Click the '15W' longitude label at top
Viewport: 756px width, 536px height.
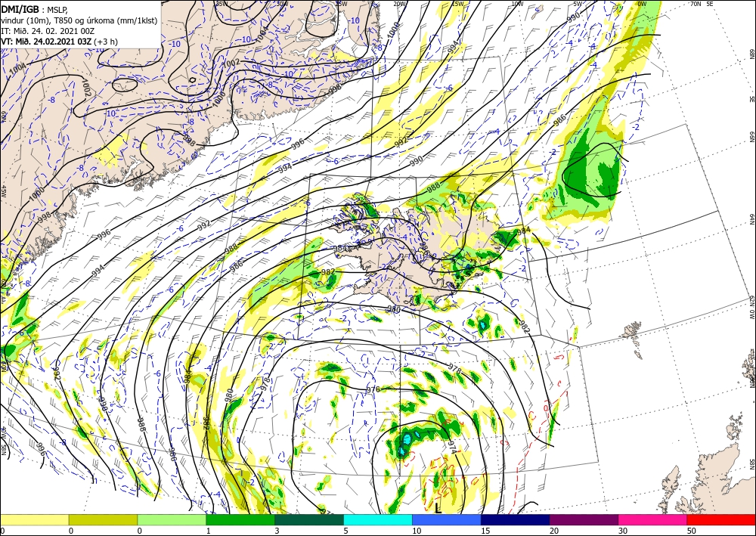point(457,3)
